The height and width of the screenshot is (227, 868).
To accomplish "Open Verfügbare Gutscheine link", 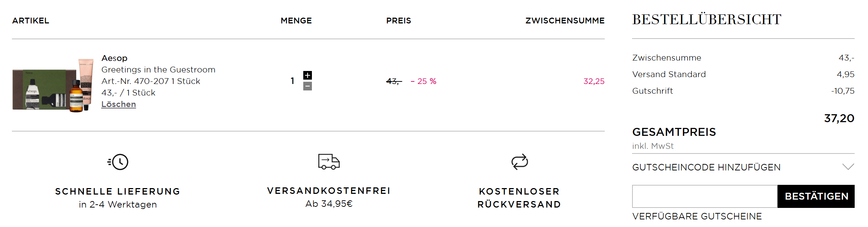I will 697,216.
